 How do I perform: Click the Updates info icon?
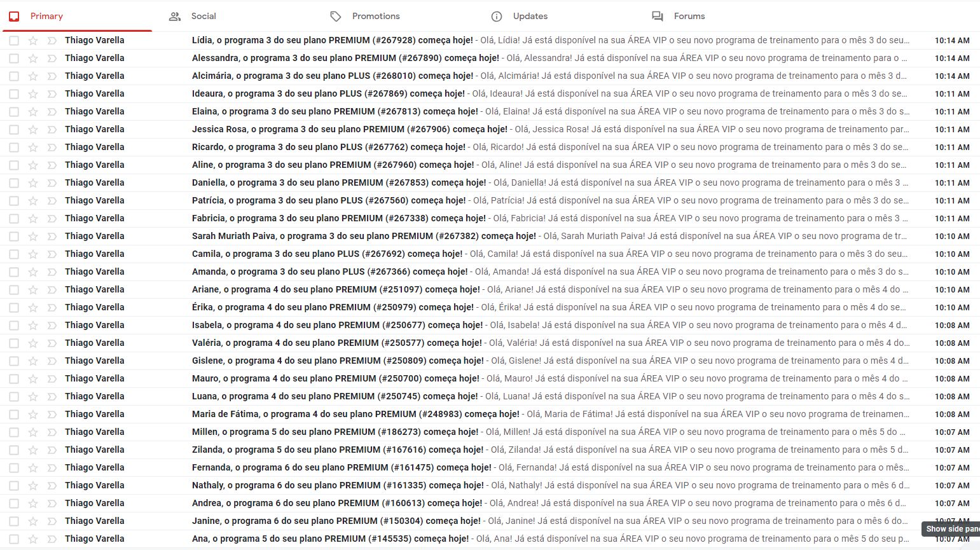pyautogui.click(x=497, y=17)
